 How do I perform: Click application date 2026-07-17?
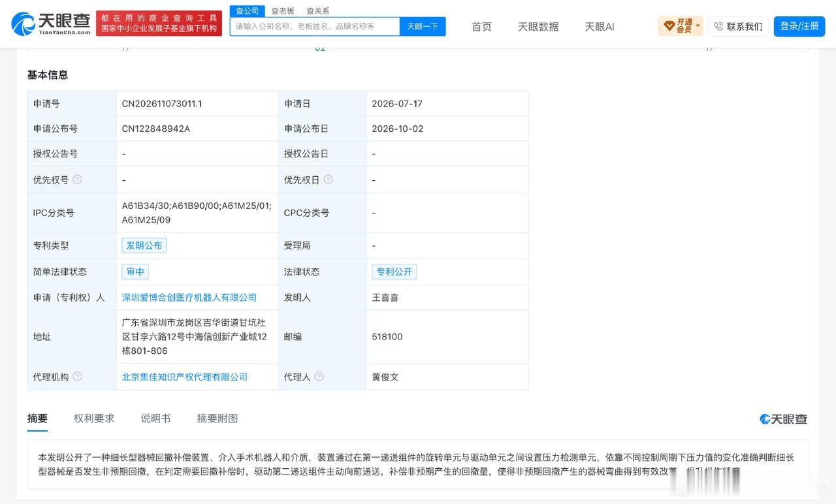tap(397, 104)
